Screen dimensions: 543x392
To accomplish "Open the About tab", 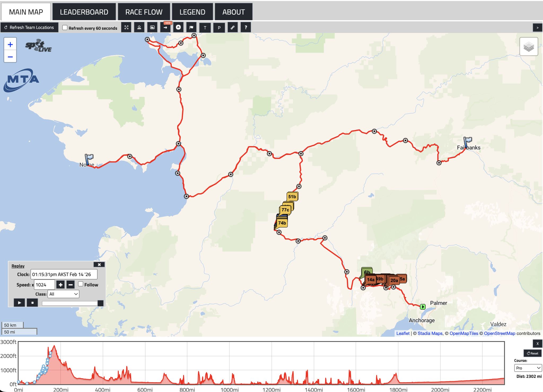I will pyautogui.click(x=233, y=12).
